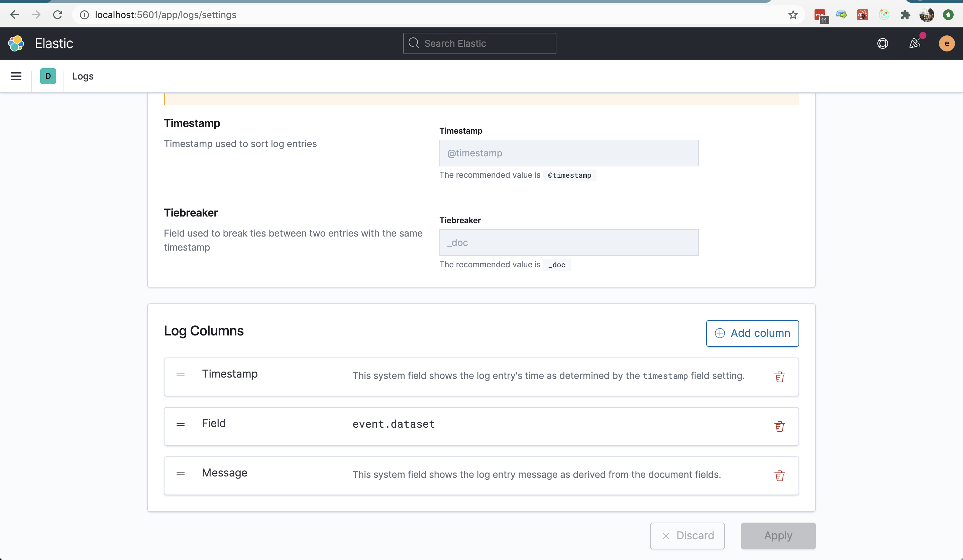Focus the Search Elastic field

pos(479,43)
